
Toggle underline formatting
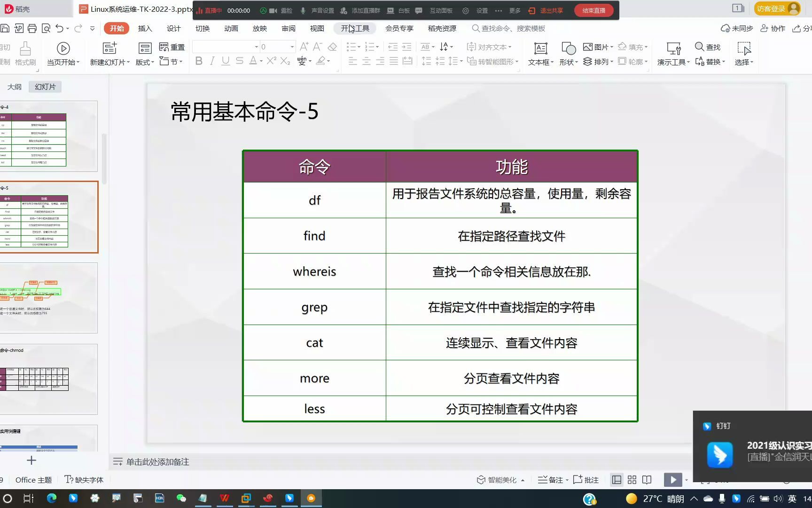click(226, 61)
